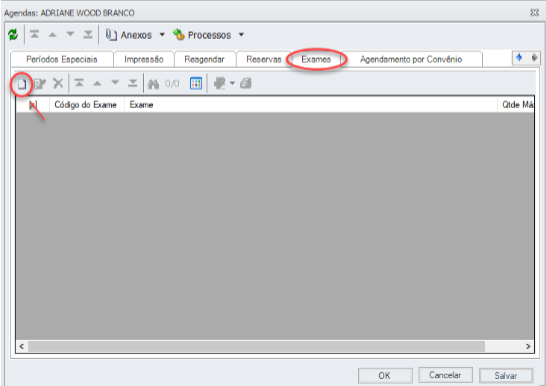Viewport: 546px width, 386px height.
Task: Save changes with Salvar button
Action: point(506,376)
